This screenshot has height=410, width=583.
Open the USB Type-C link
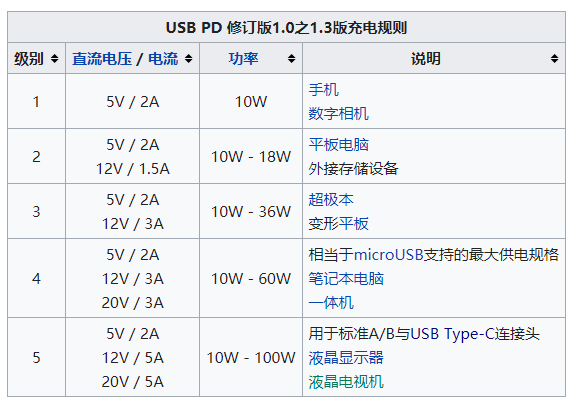(x=452, y=333)
